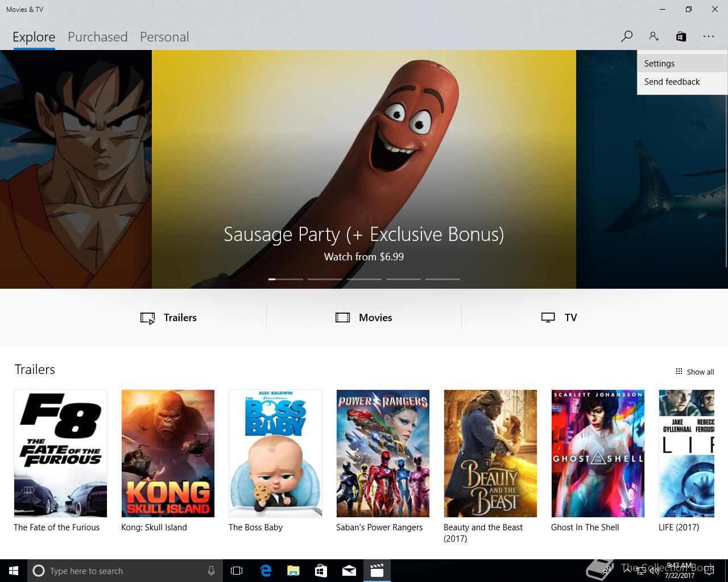Image resolution: width=728 pixels, height=582 pixels.
Task: Switch to the Explore tab
Action: point(34,37)
